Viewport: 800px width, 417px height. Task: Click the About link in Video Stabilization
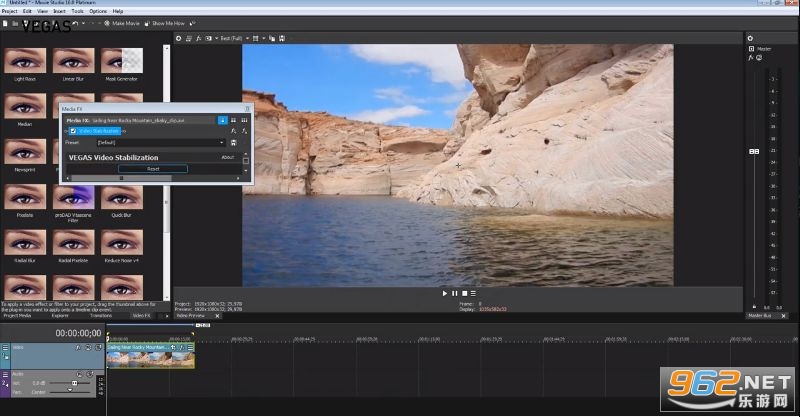click(x=228, y=157)
